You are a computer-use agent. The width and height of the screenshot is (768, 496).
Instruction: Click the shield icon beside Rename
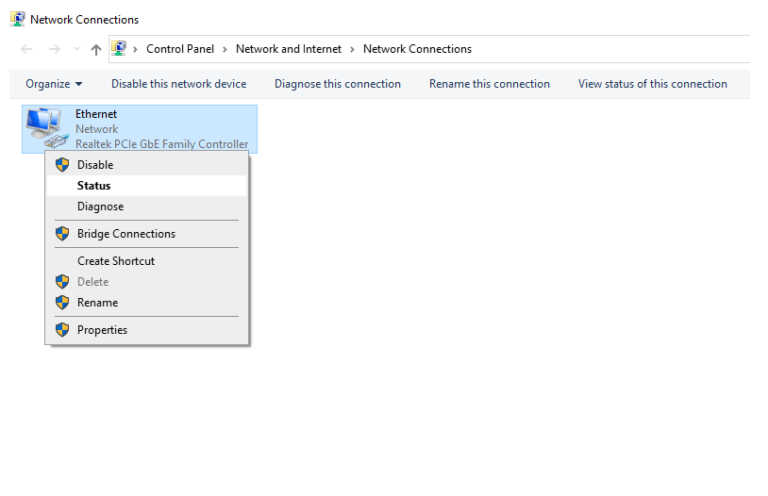point(62,302)
